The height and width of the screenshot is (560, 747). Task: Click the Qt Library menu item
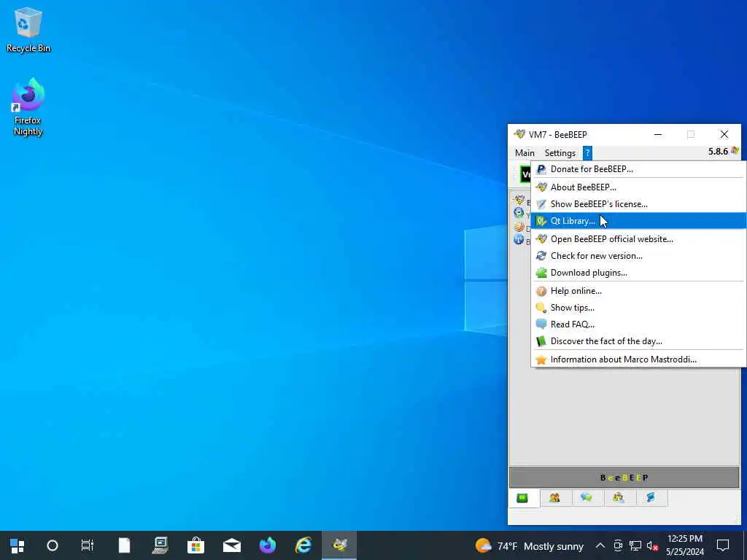(638, 221)
